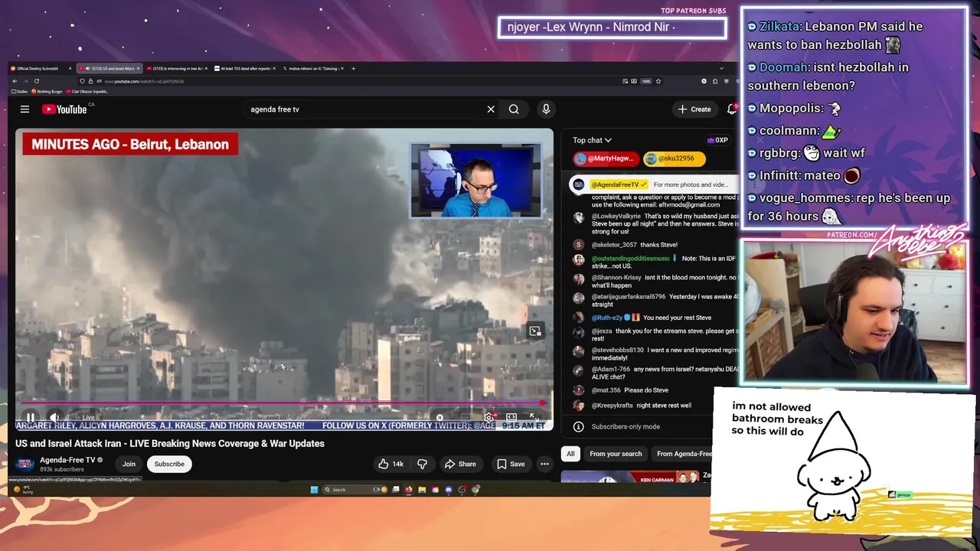This screenshot has width=980, height=551.
Task: Expand the Top chat dropdown
Action: 592,140
